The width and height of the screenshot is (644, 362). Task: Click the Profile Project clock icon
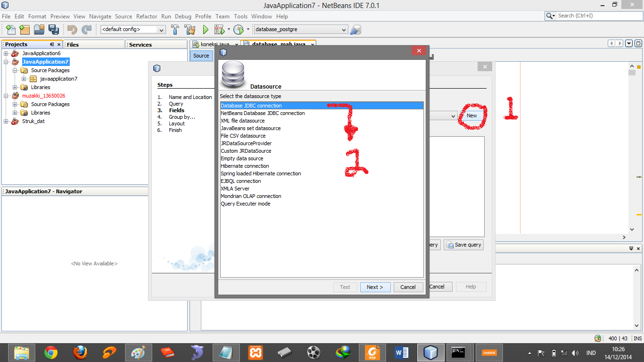238,29
